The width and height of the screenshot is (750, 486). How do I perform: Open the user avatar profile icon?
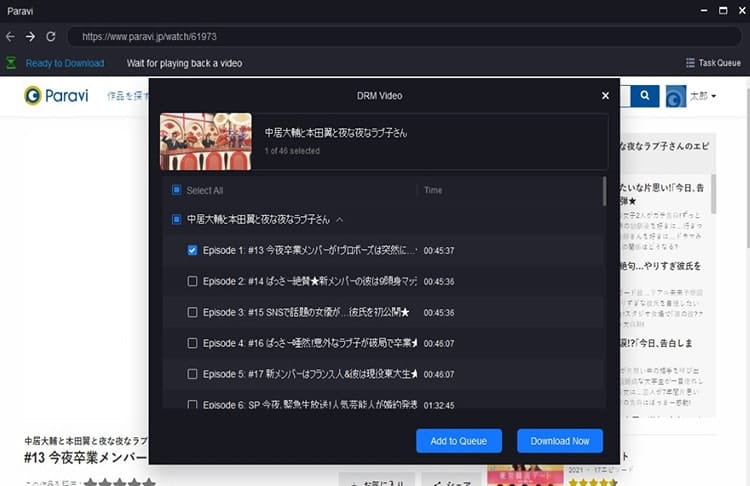coord(676,96)
